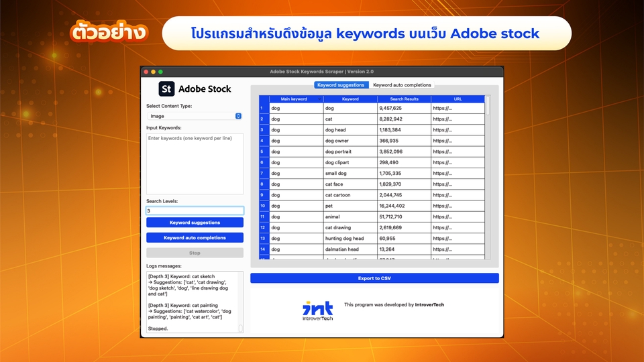Switch to Keyword suggestions tab
The height and width of the screenshot is (362, 644).
[x=341, y=85]
